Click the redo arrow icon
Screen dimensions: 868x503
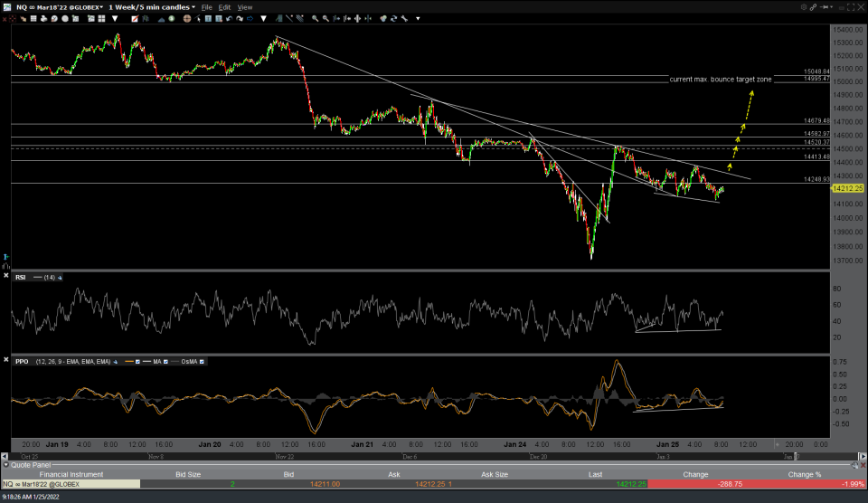point(239,18)
